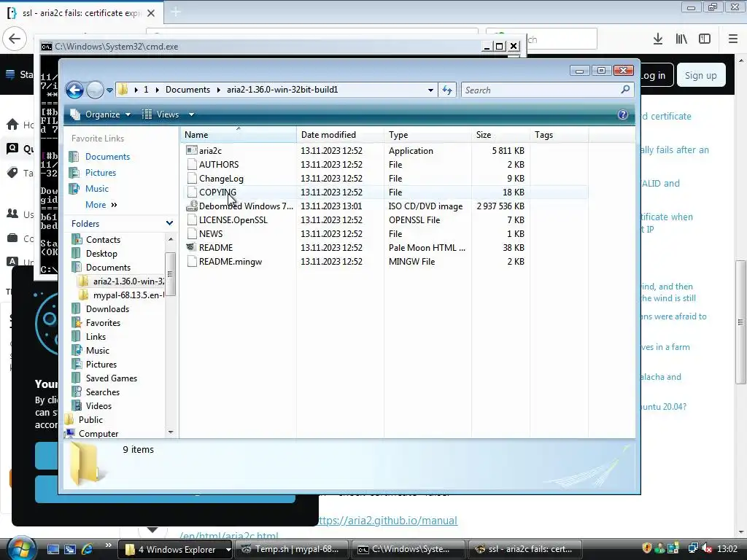Collapse the Folders pane chevron
The height and width of the screenshot is (560, 747).
click(169, 223)
